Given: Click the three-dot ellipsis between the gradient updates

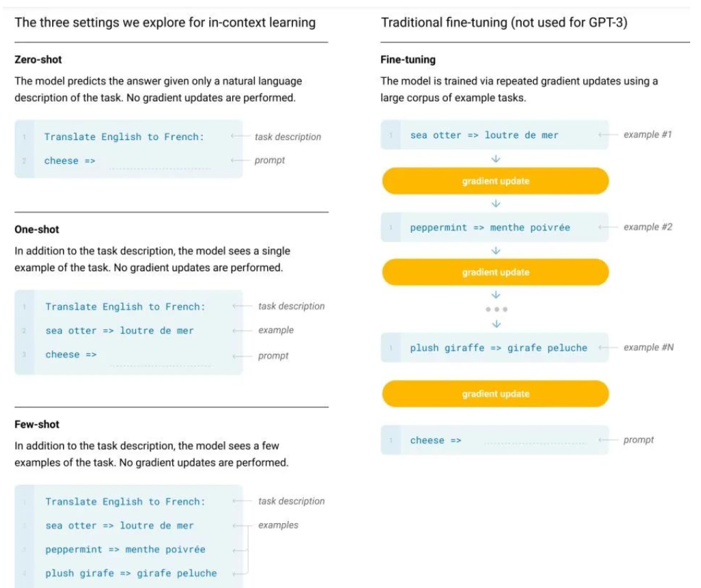Looking at the screenshot, I should tap(495, 309).
